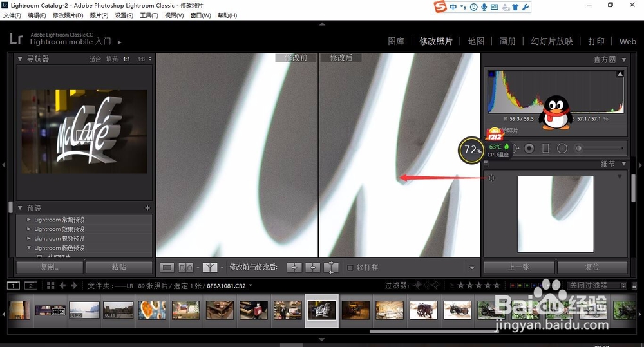This screenshot has height=347, width=644.
Task: Select the Radial Filter tool
Action: click(x=562, y=148)
